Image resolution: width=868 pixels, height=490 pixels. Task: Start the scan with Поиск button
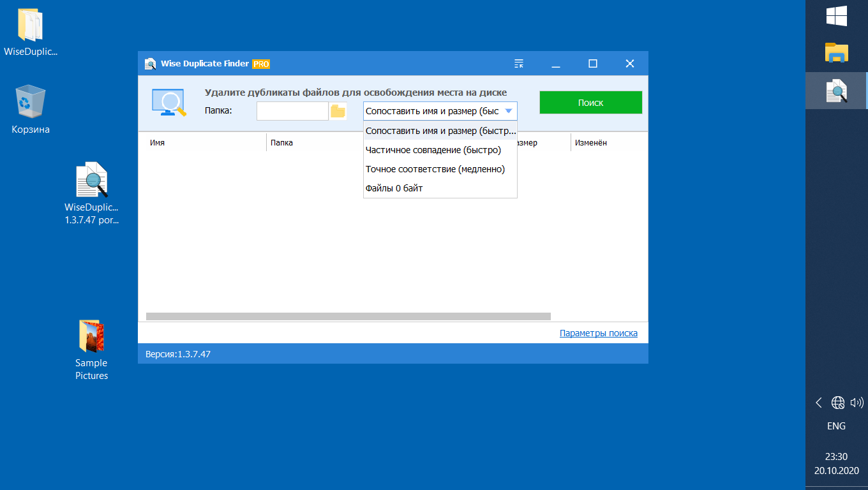pyautogui.click(x=591, y=103)
